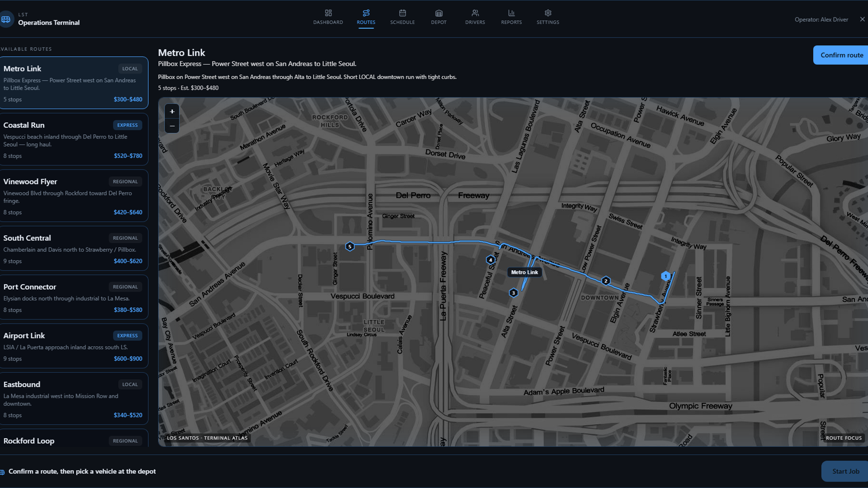Viewport: 868px width, 488px height.
Task: Click the Confirm route button
Action: click(841, 55)
